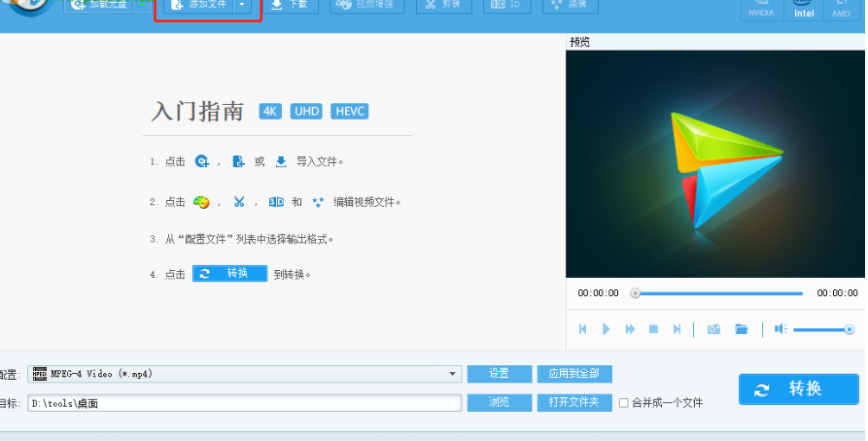
Task: Toggle Intel hardware acceleration
Action: 804,10
